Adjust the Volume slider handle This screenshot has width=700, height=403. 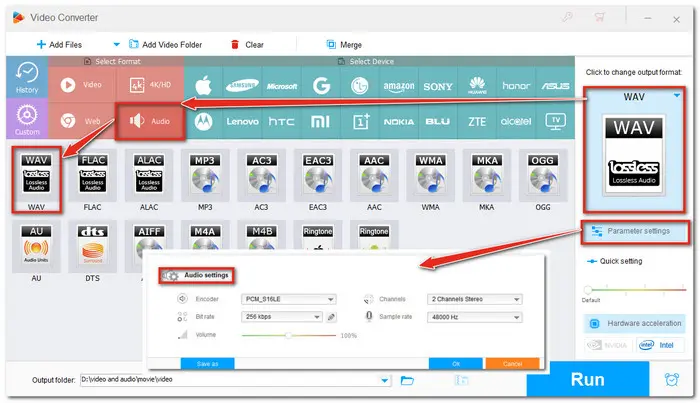coord(288,335)
